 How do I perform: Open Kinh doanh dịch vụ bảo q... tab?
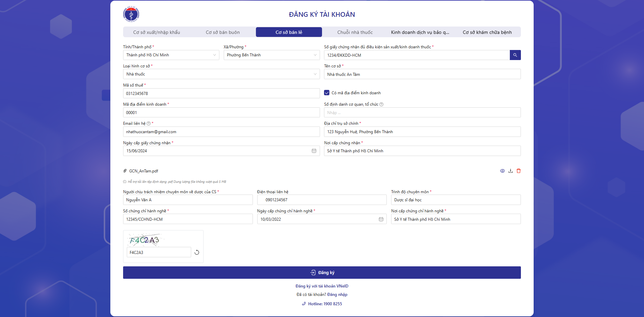pyautogui.click(x=420, y=32)
